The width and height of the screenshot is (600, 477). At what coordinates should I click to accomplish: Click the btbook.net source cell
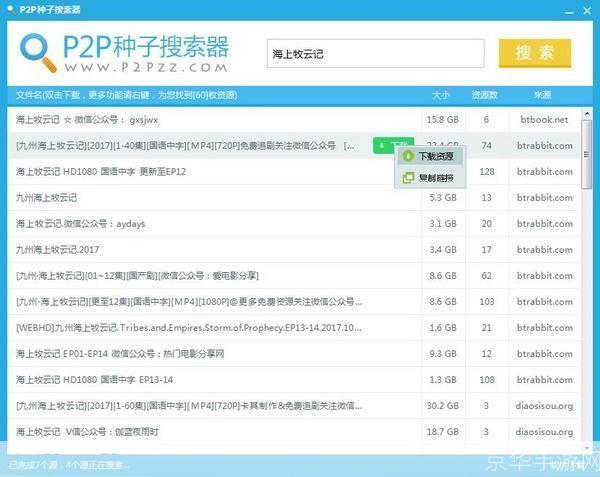[544, 120]
